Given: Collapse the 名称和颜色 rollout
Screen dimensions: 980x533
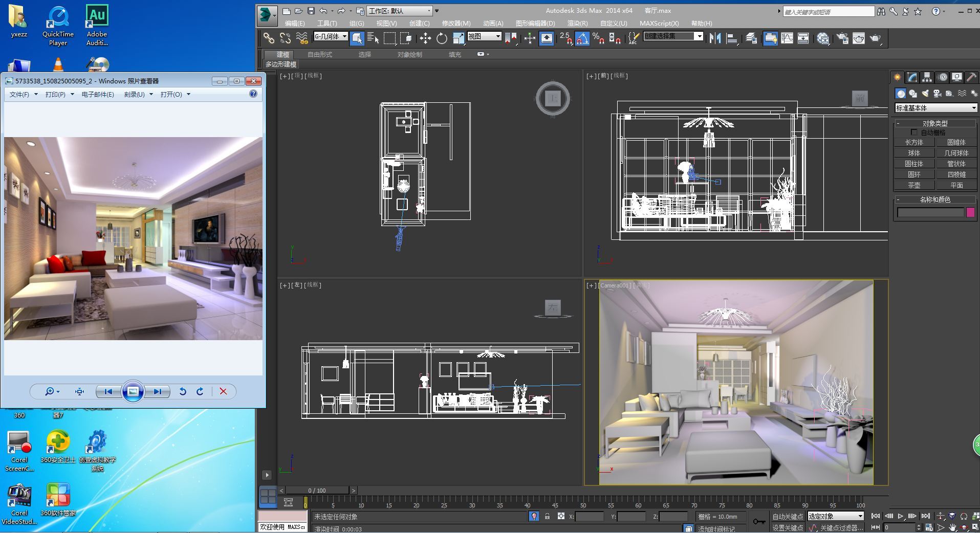Looking at the screenshot, I should tap(935, 199).
